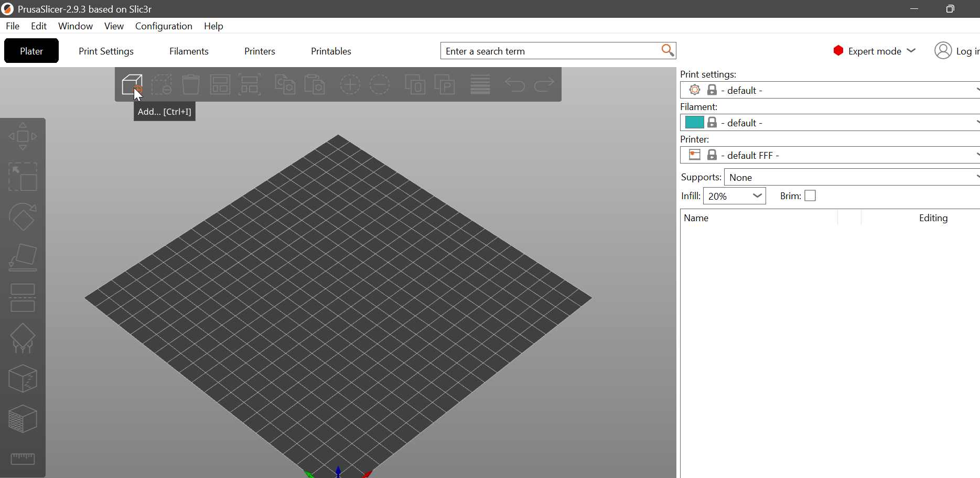
Task: Open the Supports dropdown
Action: pyautogui.click(x=852, y=177)
